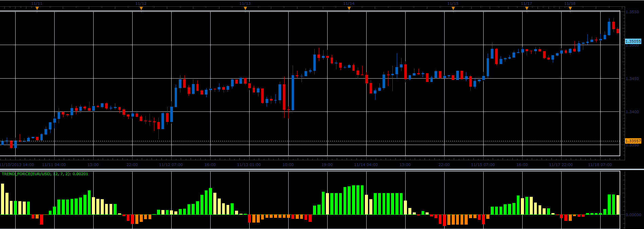
Task: Click the 11/12 day separator triangle marker
Action: coord(141,8)
